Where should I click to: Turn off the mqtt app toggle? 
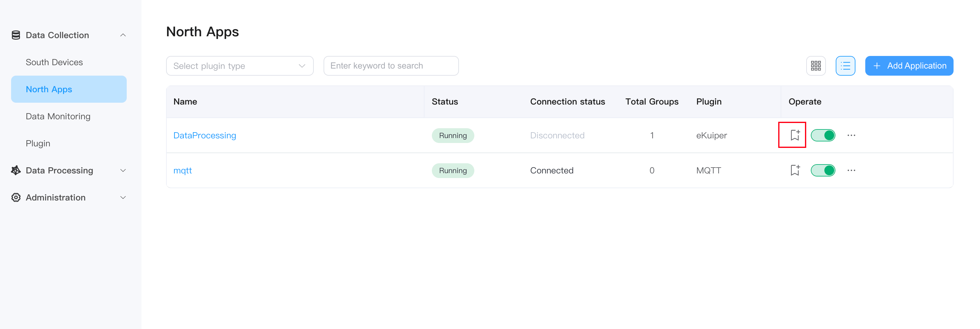pyautogui.click(x=823, y=170)
